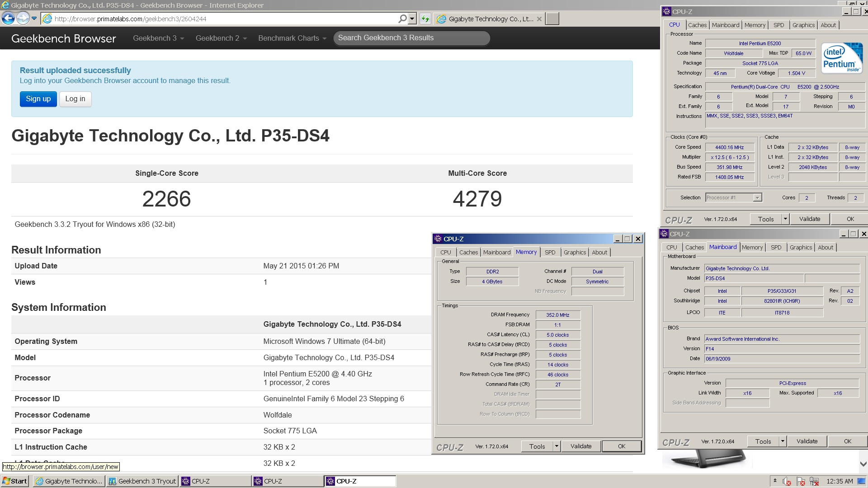The width and height of the screenshot is (868, 488).
Task: Click the Start button on taskbar
Action: [x=15, y=481]
